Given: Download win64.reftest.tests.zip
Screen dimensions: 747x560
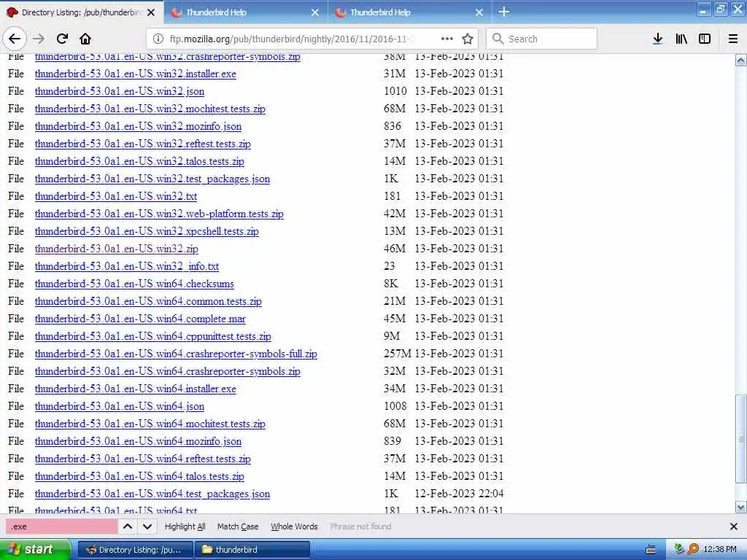Looking at the screenshot, I should click(142, 459).
